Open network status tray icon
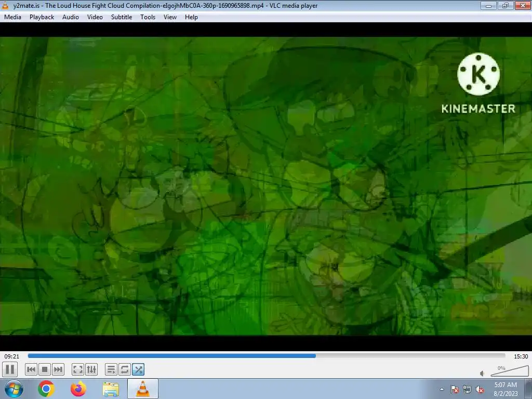The image size is (532, 399). pyautogui.click(x=467, y=389)
